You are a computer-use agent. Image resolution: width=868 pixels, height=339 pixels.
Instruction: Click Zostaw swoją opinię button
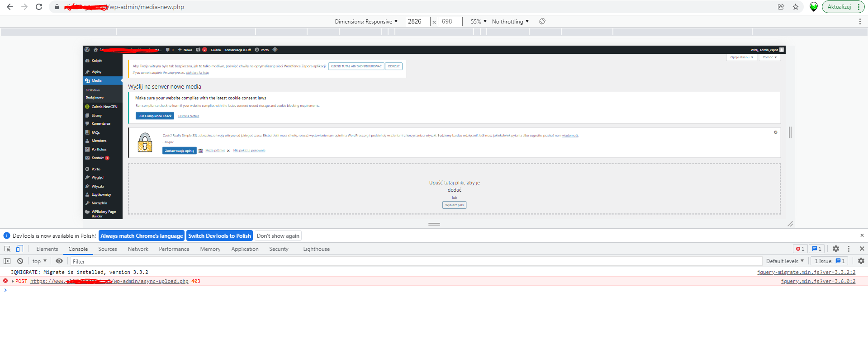point(180,151)
